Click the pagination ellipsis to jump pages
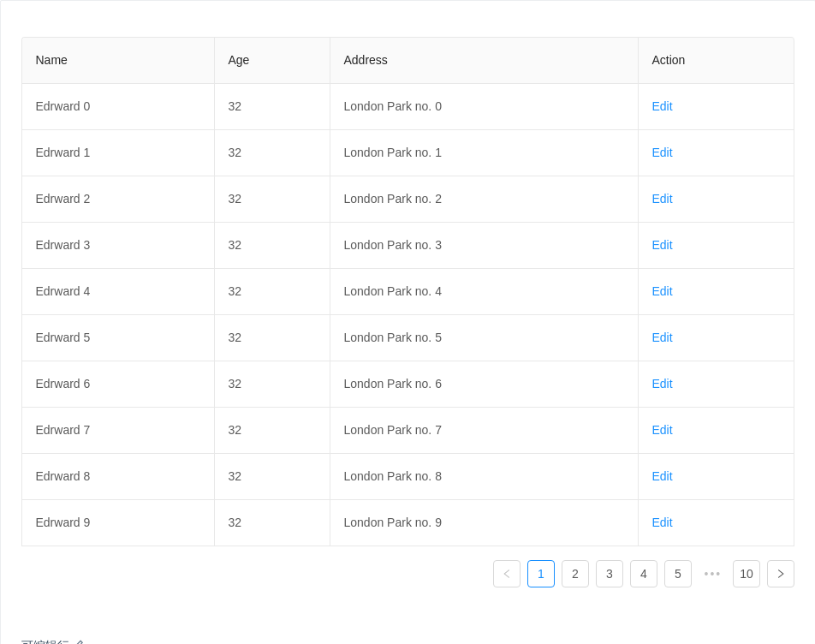The width and height of the screenshot is (815, 644). coord(711,574)
